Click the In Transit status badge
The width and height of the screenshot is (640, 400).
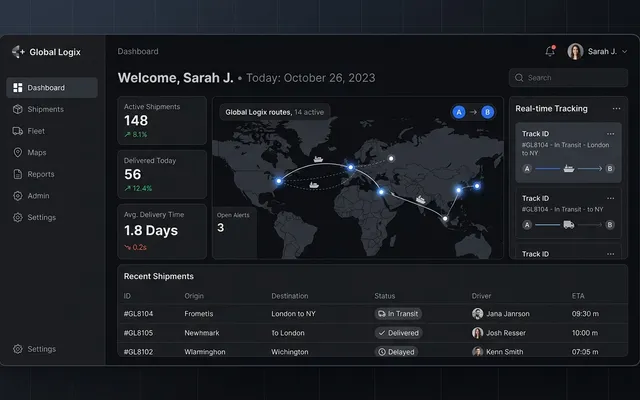(x=398, y=313)
